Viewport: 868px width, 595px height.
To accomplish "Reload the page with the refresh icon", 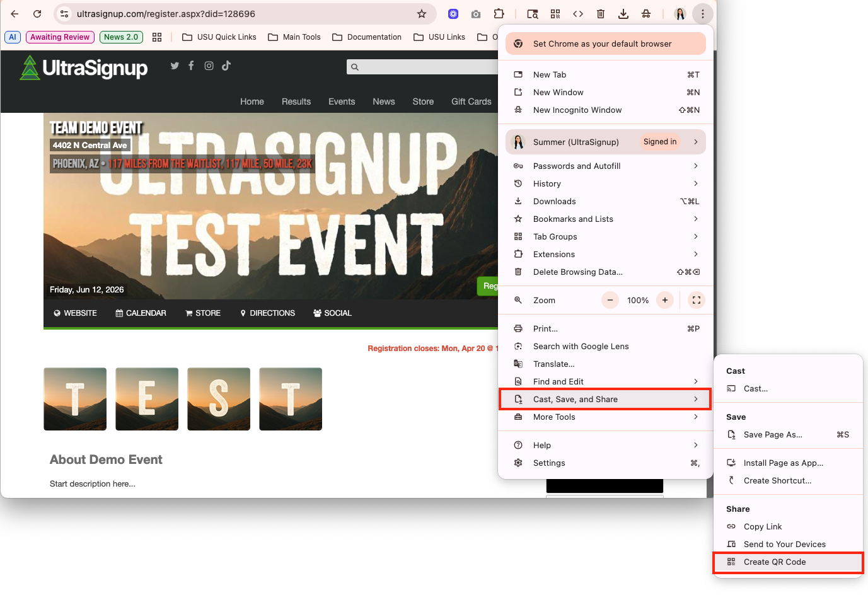I will 37,14.
